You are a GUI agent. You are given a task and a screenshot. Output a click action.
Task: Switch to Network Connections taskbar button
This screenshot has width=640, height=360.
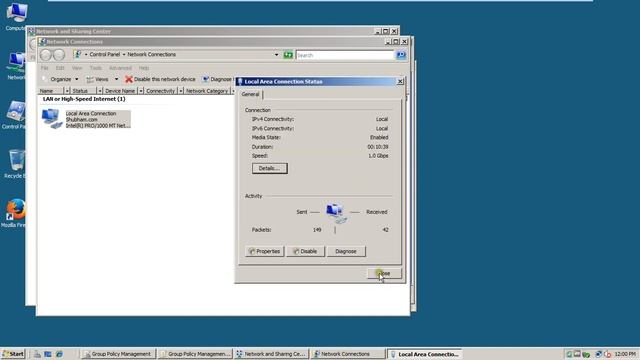click(347, 354)
